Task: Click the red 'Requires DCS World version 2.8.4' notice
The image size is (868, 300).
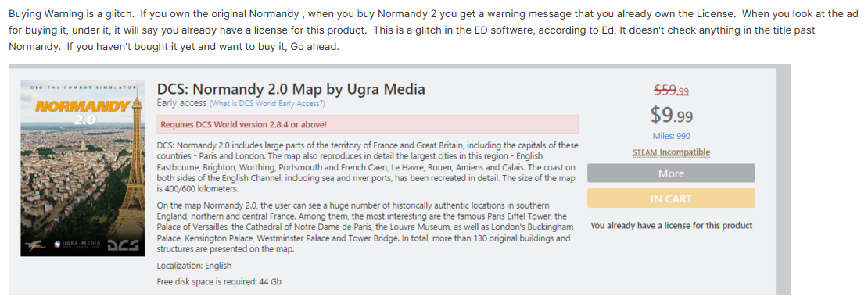Action: click(x=368, y=124)
